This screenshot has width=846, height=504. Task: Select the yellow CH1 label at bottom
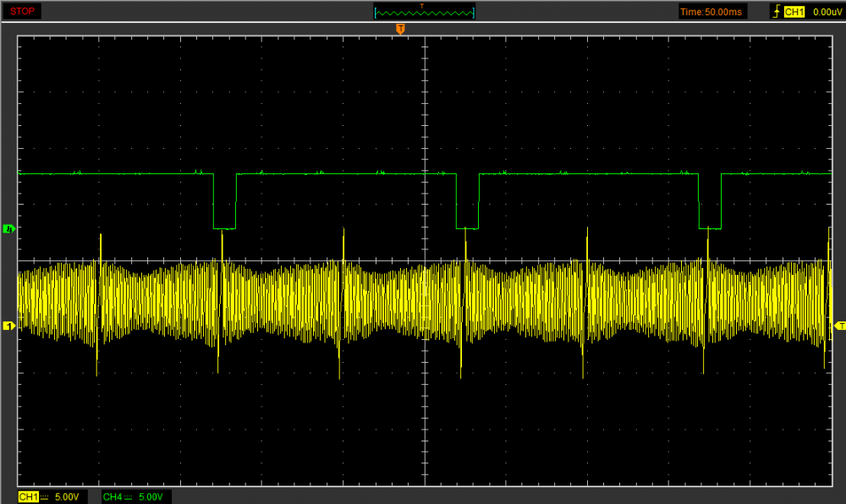28,496
